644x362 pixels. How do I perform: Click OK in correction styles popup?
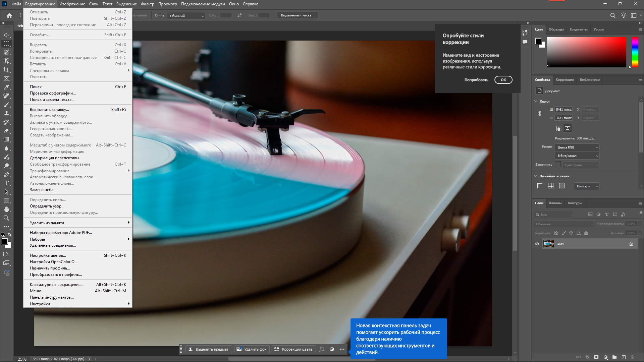[x=503, y=80]
